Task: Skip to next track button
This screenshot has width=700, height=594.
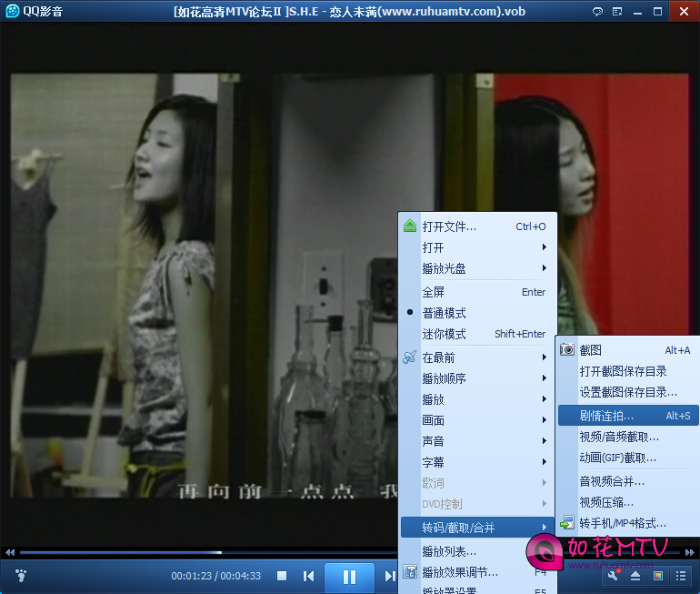Action: pos(390,576)
